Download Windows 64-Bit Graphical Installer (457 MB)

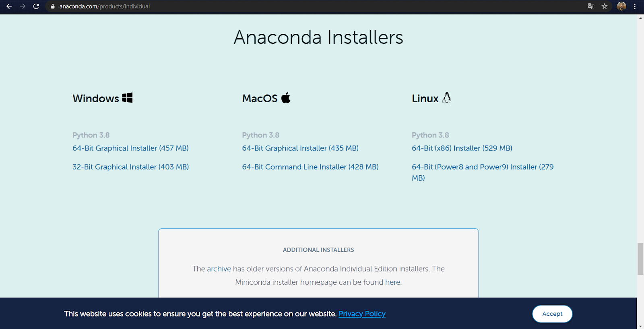tap(130, 148)
